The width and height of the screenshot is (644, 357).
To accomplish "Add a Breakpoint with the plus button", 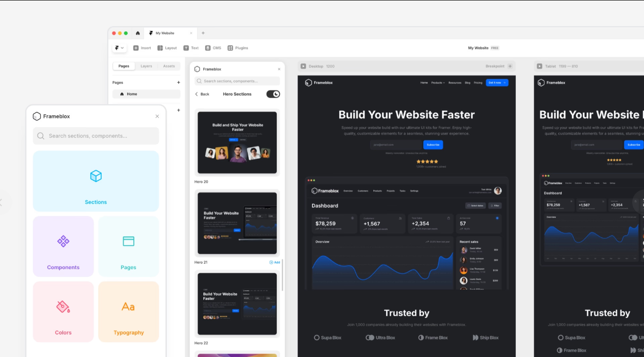I will pyautogui.click(x=511, y=66).
